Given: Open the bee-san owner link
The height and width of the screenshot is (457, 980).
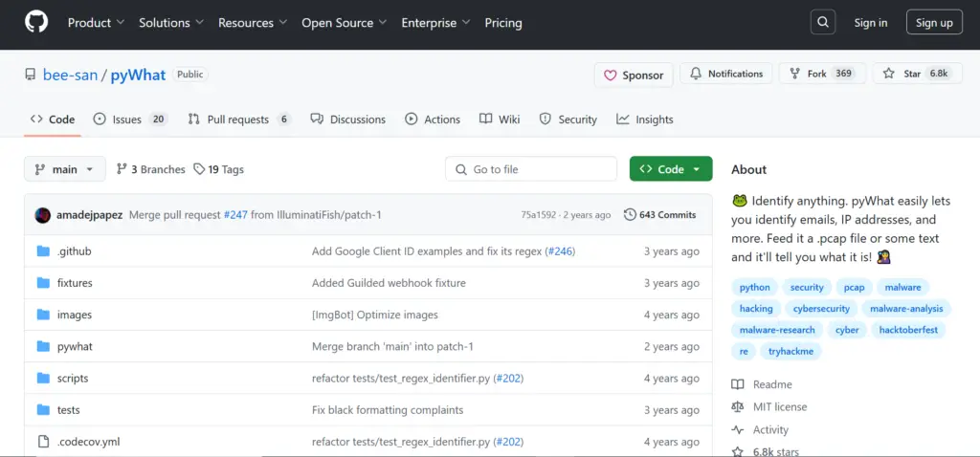Looking at the screenshot, I should (x=70, y=75).
